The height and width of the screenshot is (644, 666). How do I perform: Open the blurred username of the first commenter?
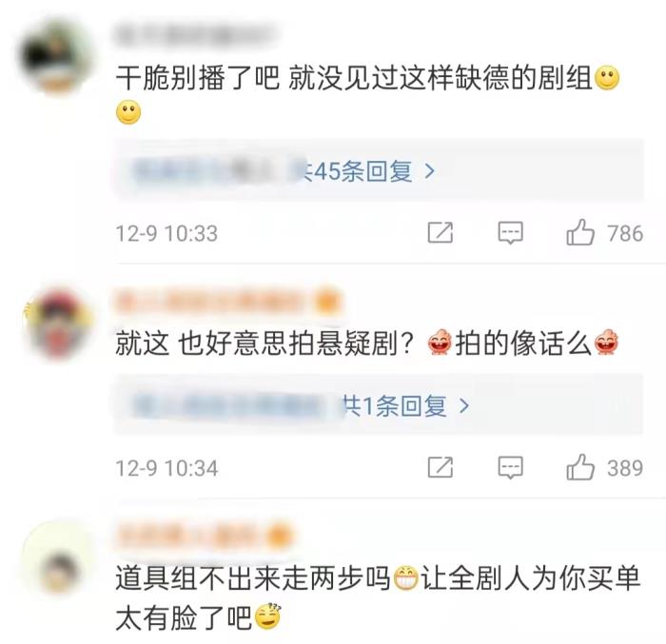(195, 35)
